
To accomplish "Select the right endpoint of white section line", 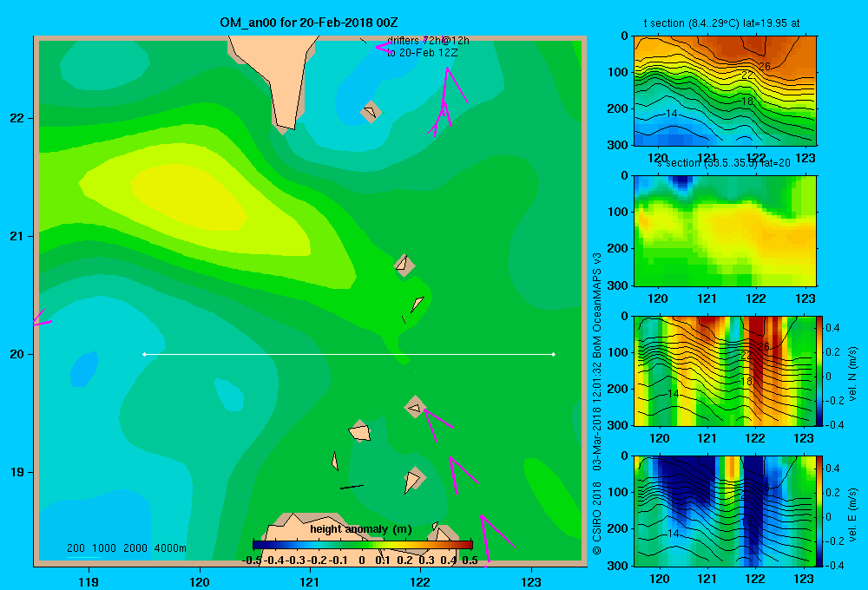I will click(554, 354).
